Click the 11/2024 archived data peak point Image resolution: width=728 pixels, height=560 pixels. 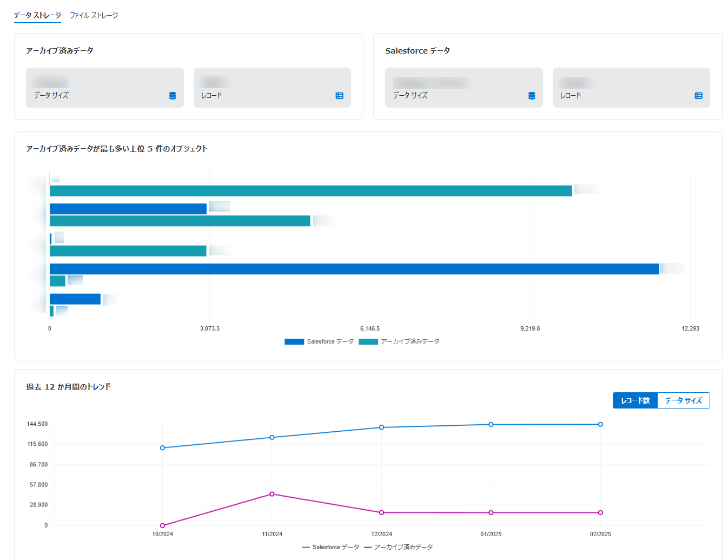click(x=272, y=494)
